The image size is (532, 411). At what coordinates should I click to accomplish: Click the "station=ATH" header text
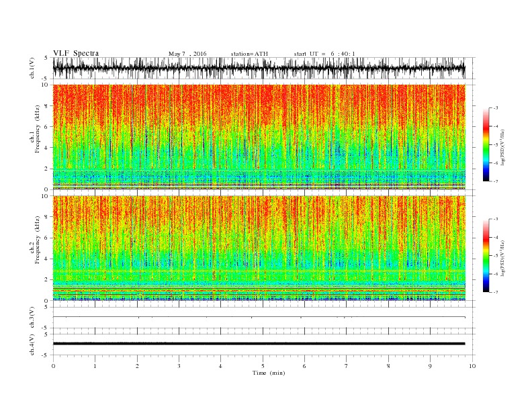click(249, 54)
